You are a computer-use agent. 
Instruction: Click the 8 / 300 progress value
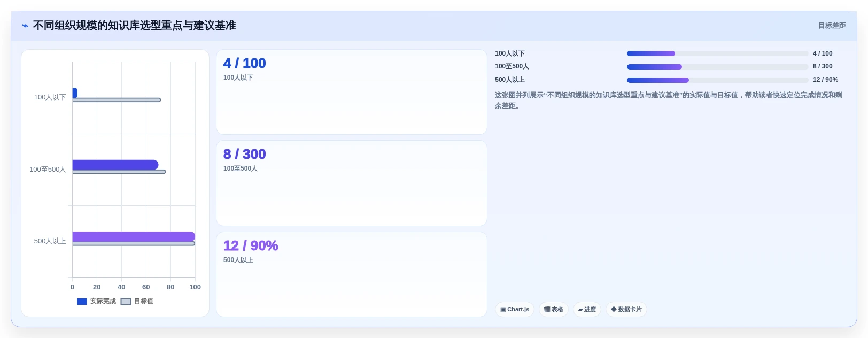[823, 66]
